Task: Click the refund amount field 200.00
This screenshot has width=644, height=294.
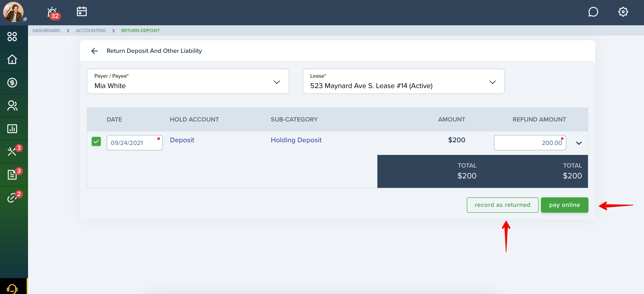Action: 530,143
